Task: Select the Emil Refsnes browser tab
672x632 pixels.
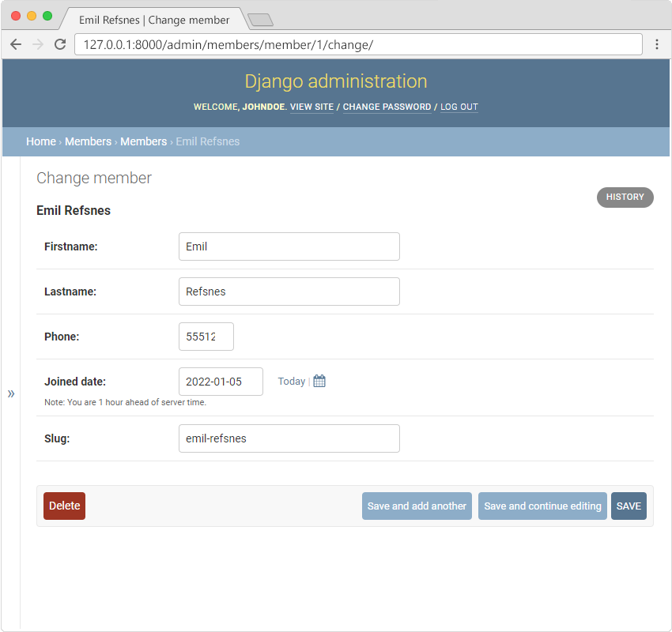Action: click(x=154, y=20)
